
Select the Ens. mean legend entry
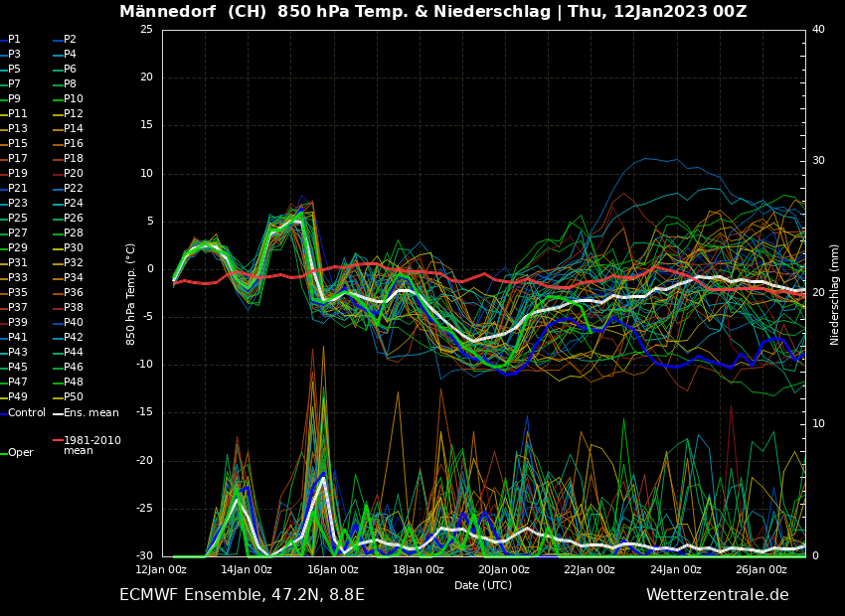pyautogui.click(x=90, y=412)
